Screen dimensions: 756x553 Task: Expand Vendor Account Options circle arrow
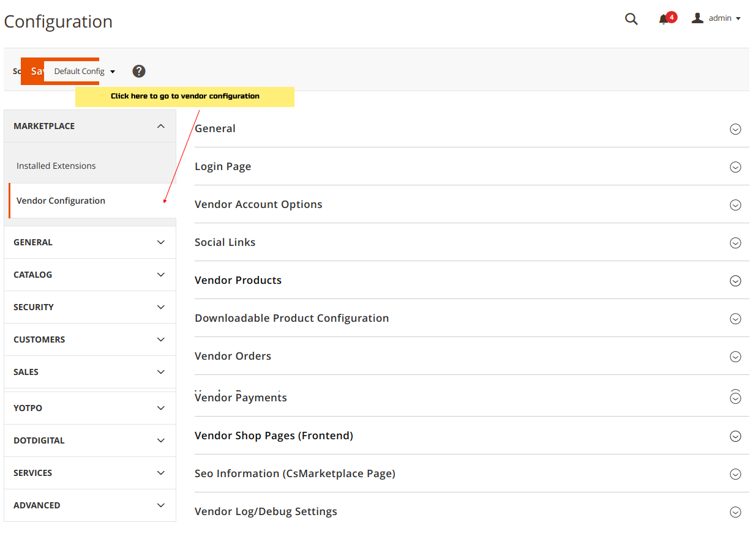tap(735, 205)
